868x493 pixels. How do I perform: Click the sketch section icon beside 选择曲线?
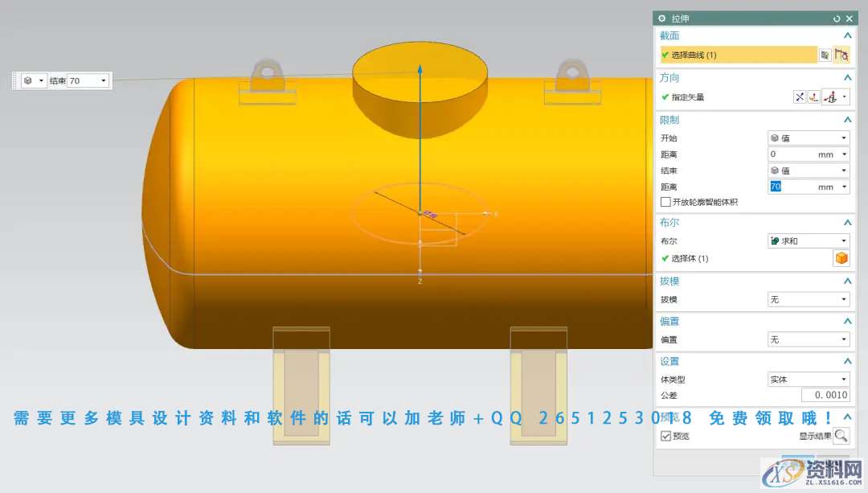pyautogui.click(x=825, y=55)
